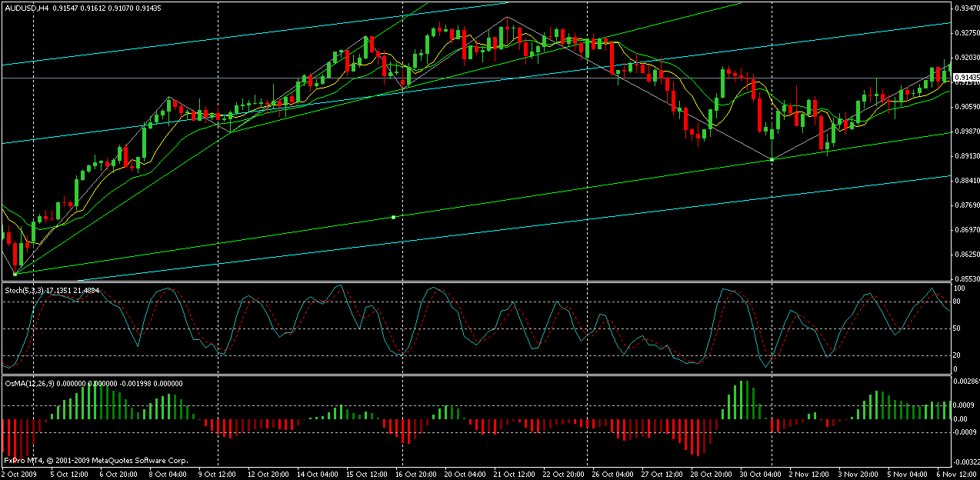Click the 2 Oct 2009 date label
The width and height of the screenshot is (980, 480).
[19, 475]
